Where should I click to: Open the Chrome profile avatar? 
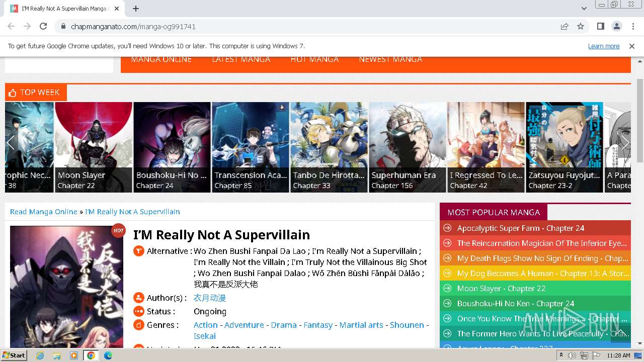[616, 26]
